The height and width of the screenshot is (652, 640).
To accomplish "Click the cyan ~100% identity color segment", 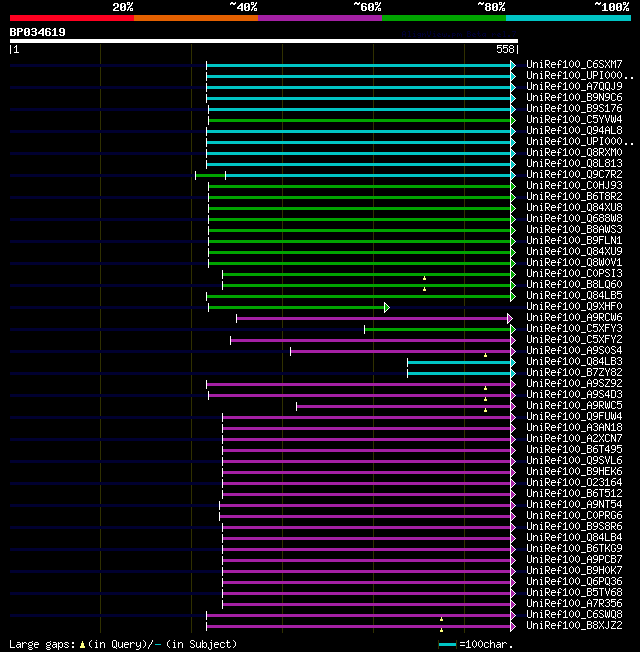I will [568, 18].
